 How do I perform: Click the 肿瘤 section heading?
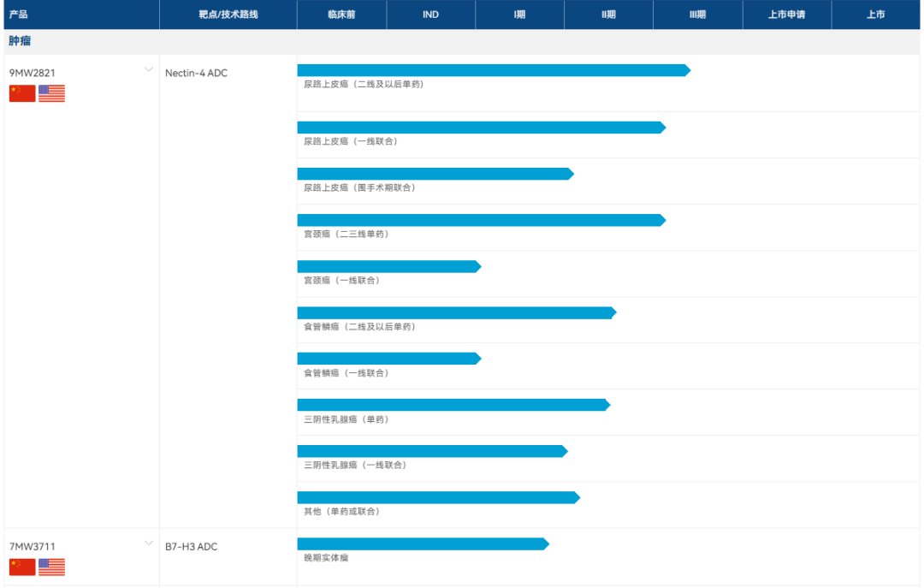click(20, 41)
